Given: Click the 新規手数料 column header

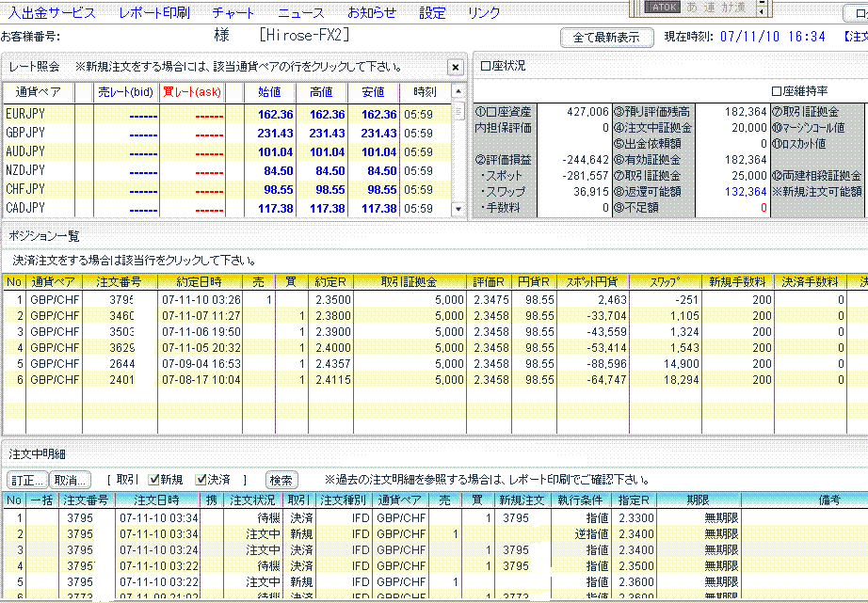Looking at the screenshot, I should [737, 282].
